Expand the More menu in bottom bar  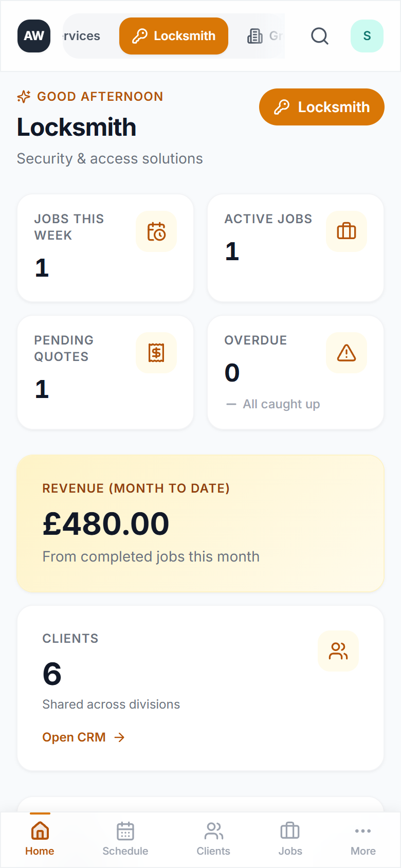click(363, 839)
